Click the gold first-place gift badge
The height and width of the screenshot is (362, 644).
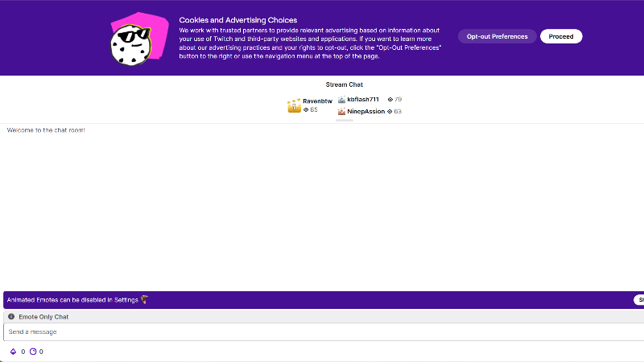294,105
